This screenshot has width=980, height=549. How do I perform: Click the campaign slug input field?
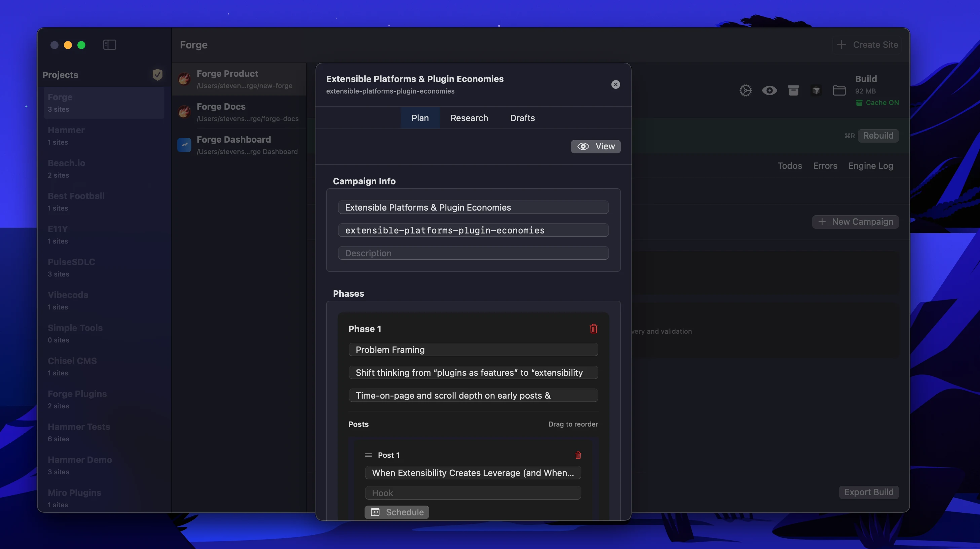click(x=473, y=230)
